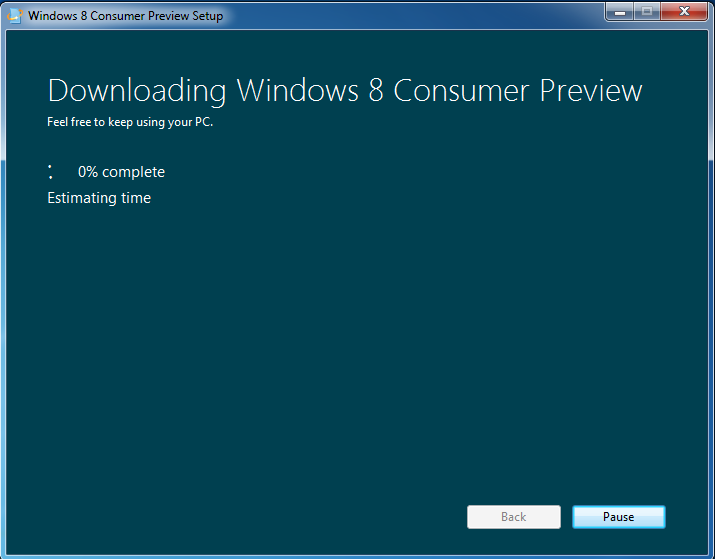Click "Feel free to keep using your PC" text
The width and height of the screenshot is (715, 559).
click(x=130, y=123)
